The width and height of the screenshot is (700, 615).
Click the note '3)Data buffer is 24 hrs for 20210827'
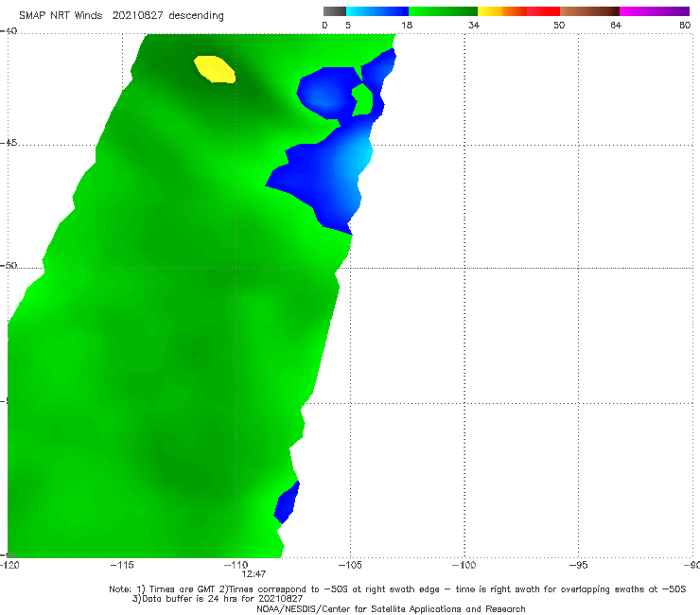218,599
